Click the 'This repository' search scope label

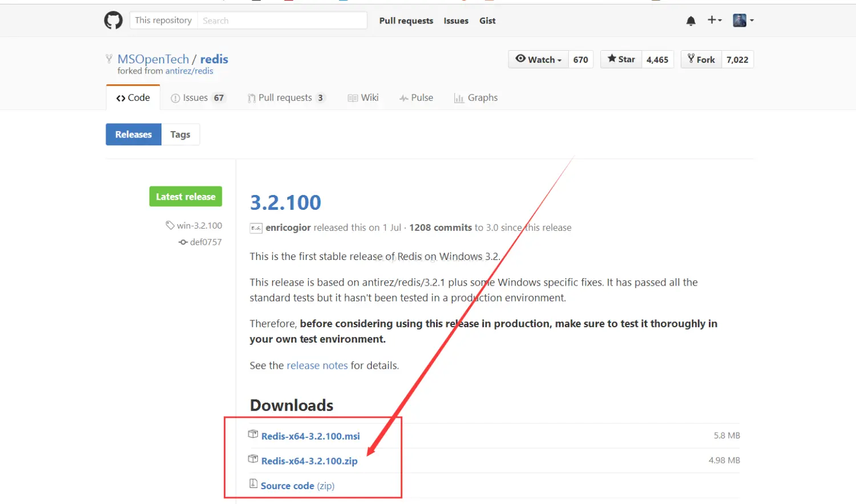pos(163,21)
